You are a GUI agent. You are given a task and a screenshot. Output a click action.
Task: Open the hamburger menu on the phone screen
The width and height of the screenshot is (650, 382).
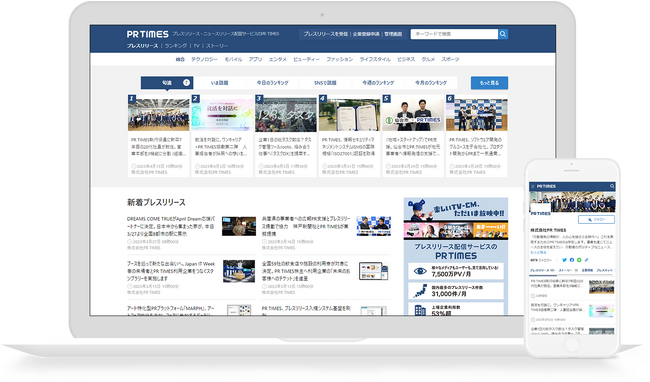pos(533,186)
